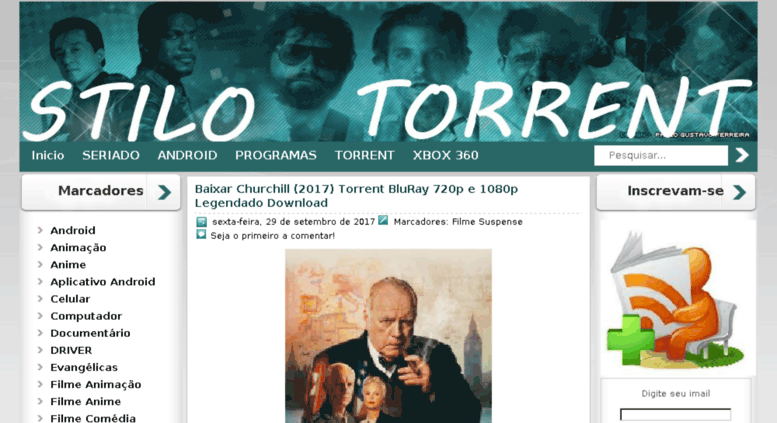Screen dimensions: 777x423
Task: Open the Baixar Churchill (2017) post title
Action: tap(356, 196)
